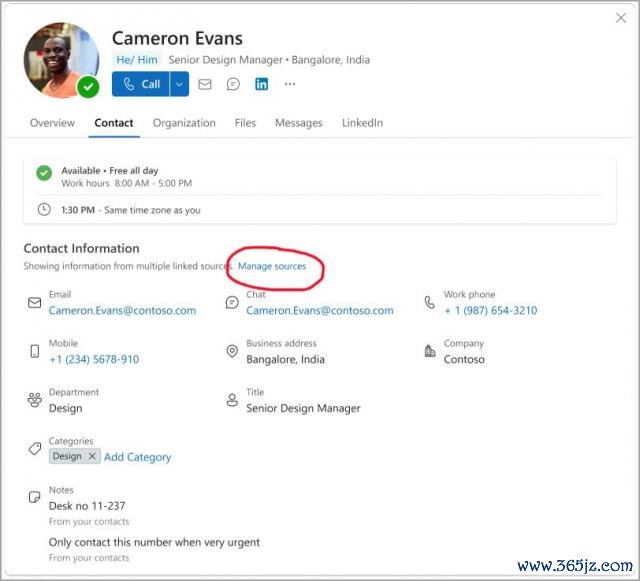Click Cameron Evans' profile photo
This screenshot has width=640, height=581.
click(61, 60)
